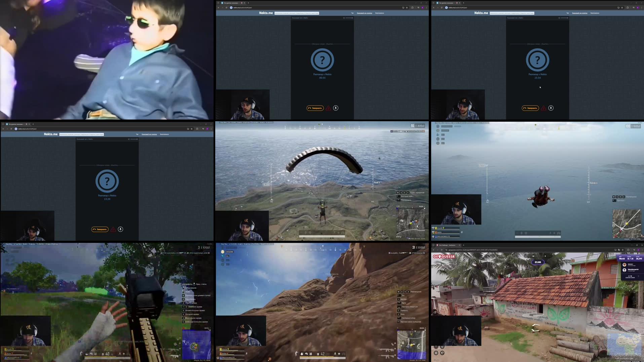Open the voice chat roulette link above the 00:55 call
The height and width of the screenshot is (362, 644).
pyautogui.click(x=364, y=13)
